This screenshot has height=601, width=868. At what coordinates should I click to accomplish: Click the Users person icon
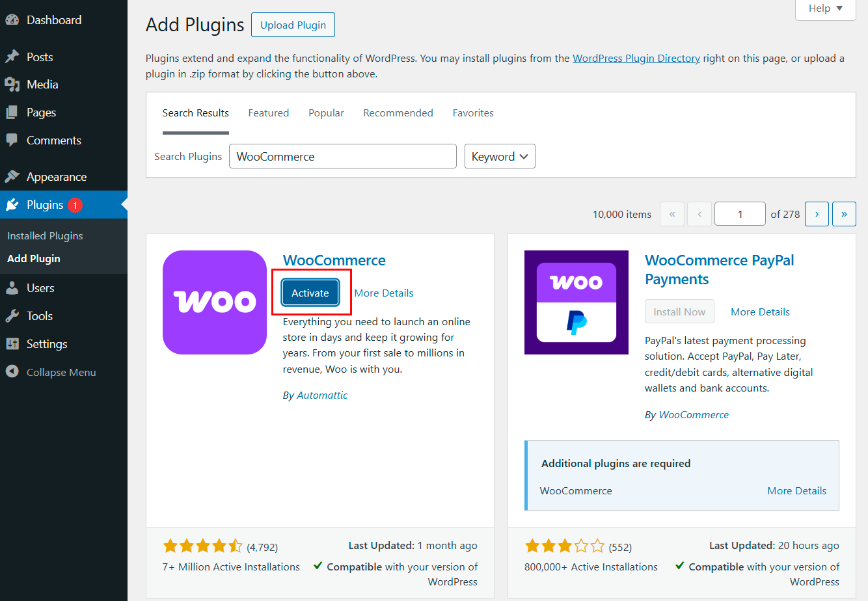[x=12, y=288]
